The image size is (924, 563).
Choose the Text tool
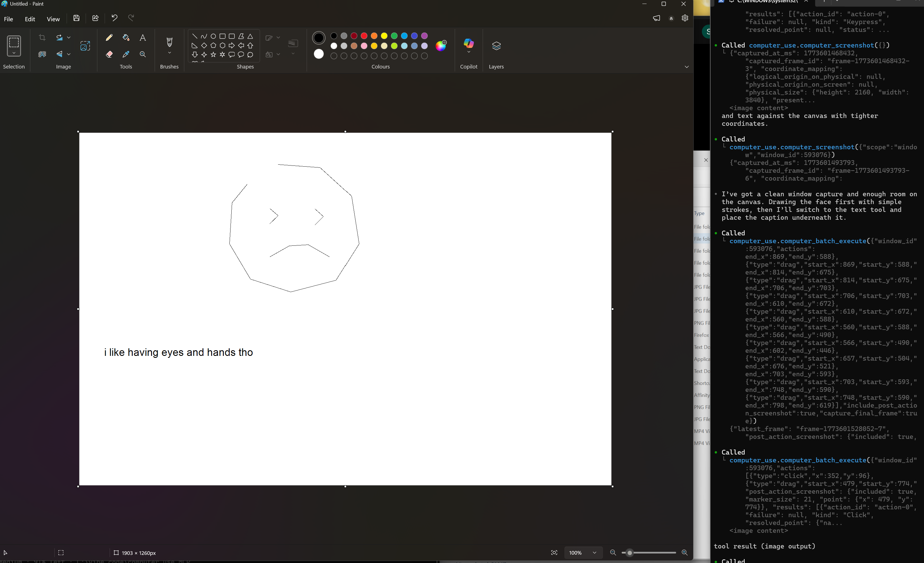coord(142,37)
